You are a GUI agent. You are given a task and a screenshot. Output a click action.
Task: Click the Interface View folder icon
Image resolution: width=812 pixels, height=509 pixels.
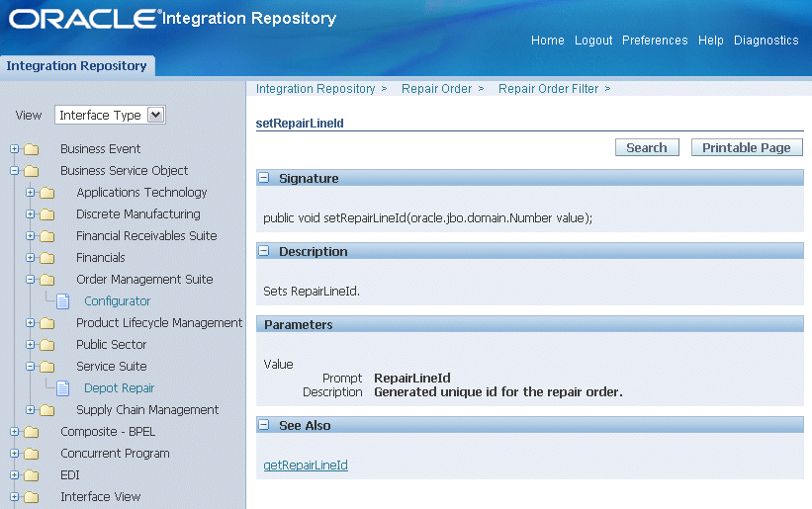click(32, 497)
